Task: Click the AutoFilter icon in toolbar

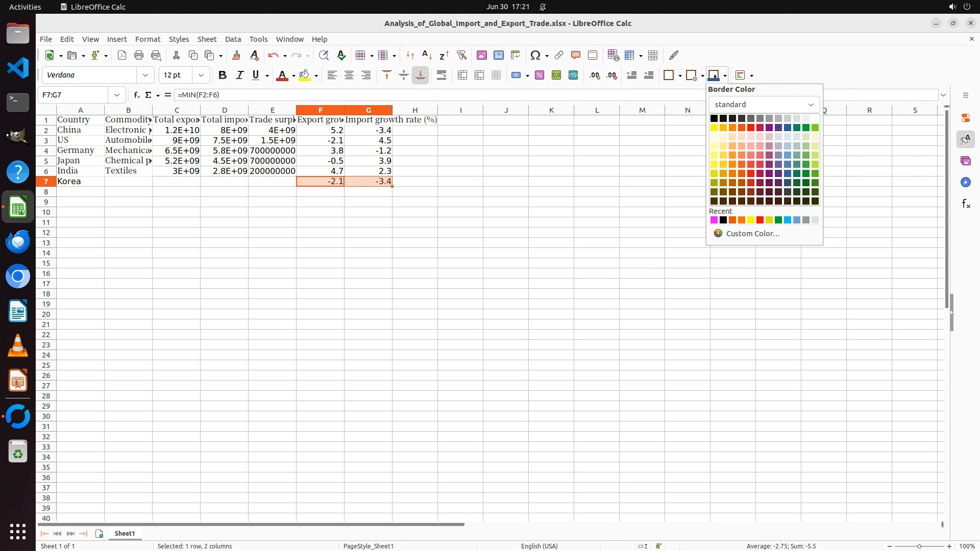Action: [x=461, y=55]
